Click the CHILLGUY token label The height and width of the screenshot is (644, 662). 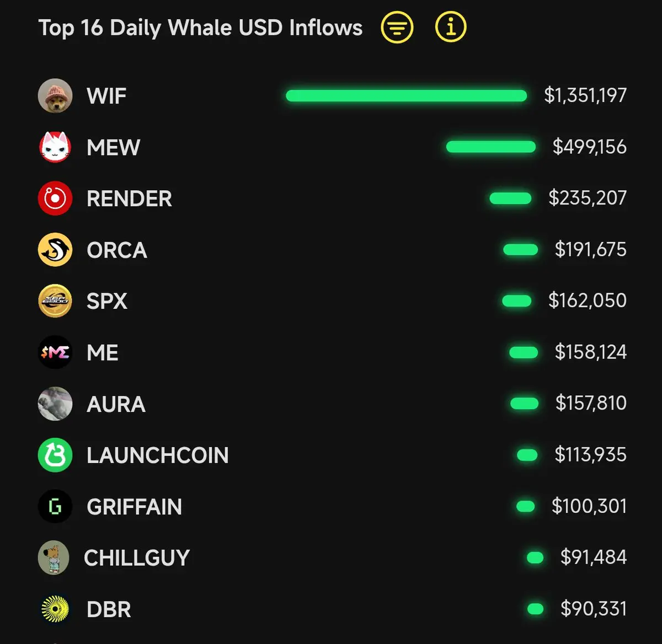(x=137, y=558)
